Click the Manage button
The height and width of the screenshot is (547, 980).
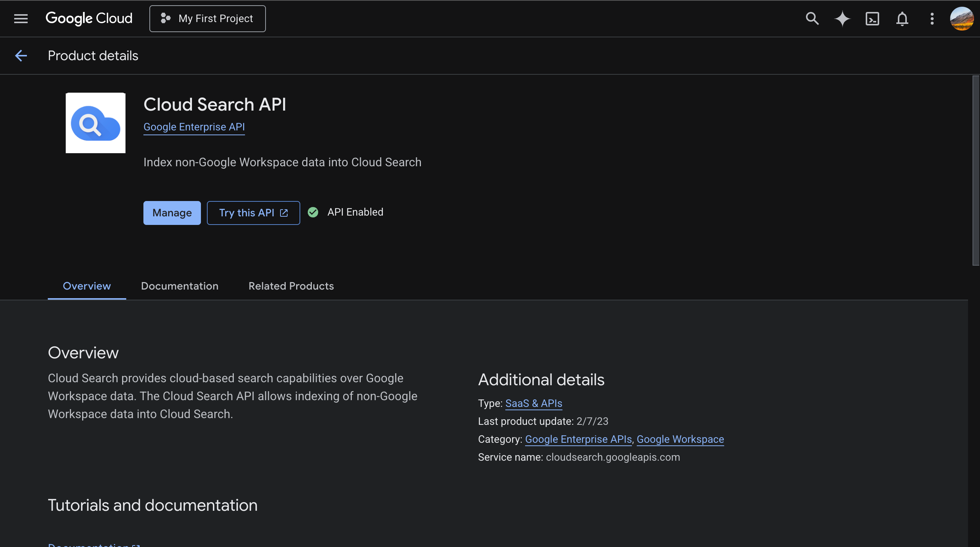tap(172, 213)
